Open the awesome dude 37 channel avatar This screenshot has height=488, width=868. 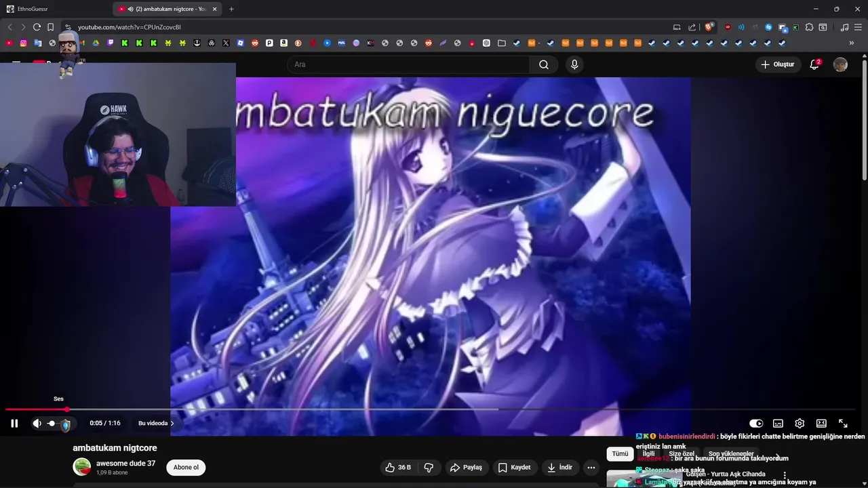tap(82, 467)
